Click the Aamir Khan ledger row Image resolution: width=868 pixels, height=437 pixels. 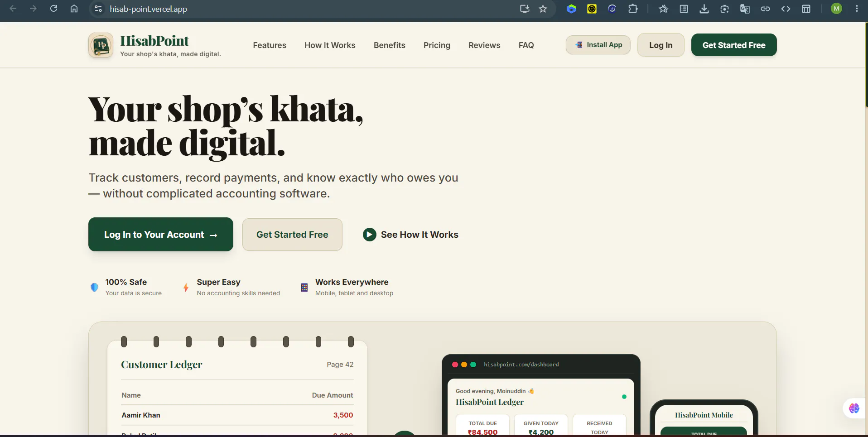(237, 415)
